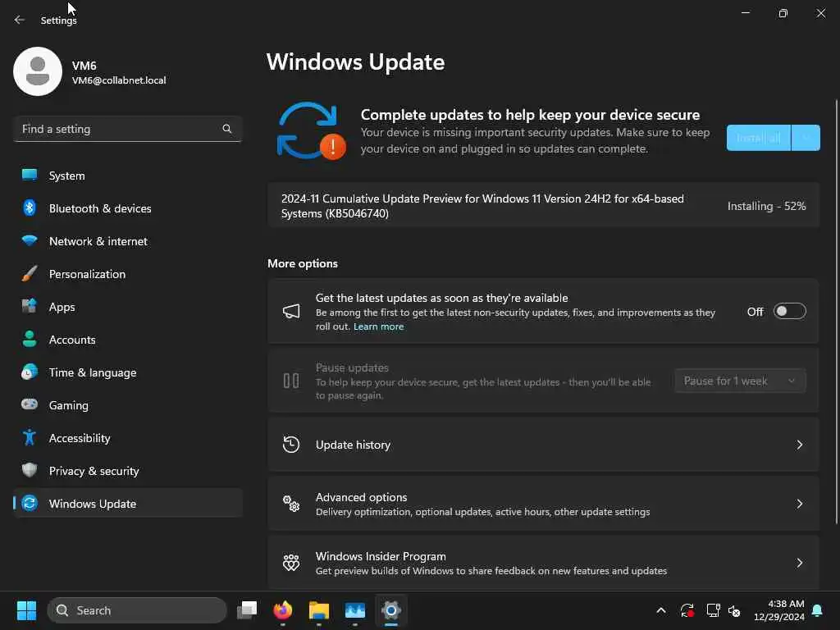
Task: Click the Bluetooth icon in the sidebar
Action: tap(30, 208)
